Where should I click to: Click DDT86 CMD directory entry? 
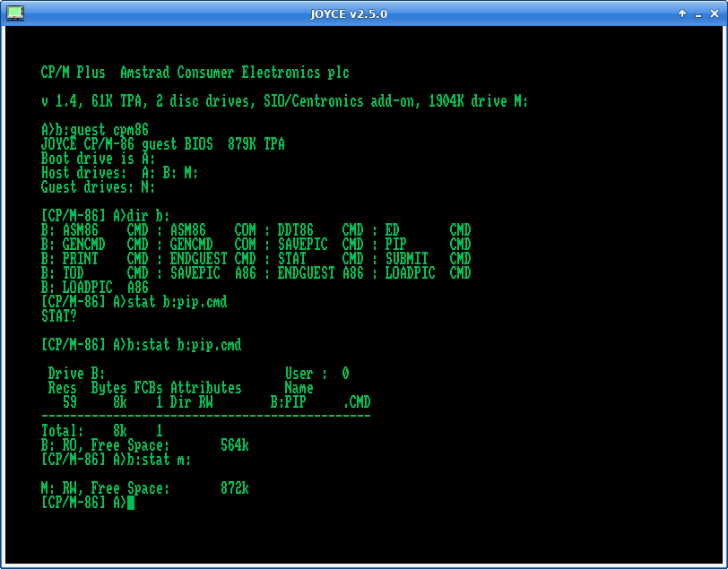tap(321, 230)
